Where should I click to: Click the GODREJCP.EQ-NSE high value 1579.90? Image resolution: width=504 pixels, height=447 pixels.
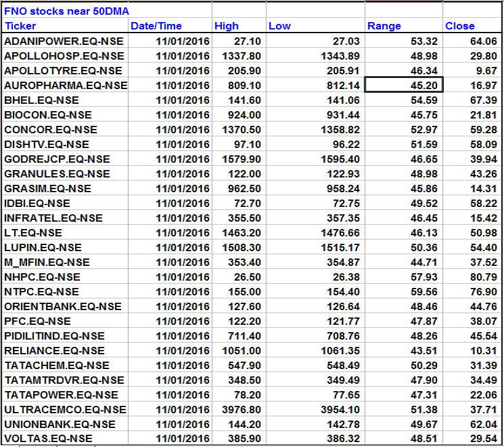click(x=238, y=158)
